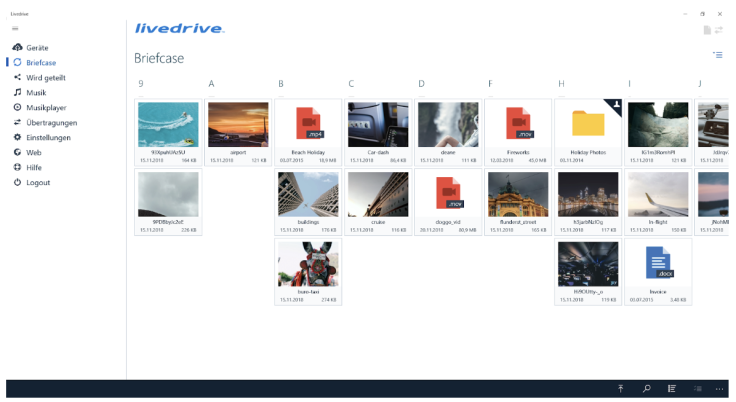The height and width of the screenshot is (402, 736).
Task: Select the sunset lake photo in group J
Action: [x=713, y=194]
